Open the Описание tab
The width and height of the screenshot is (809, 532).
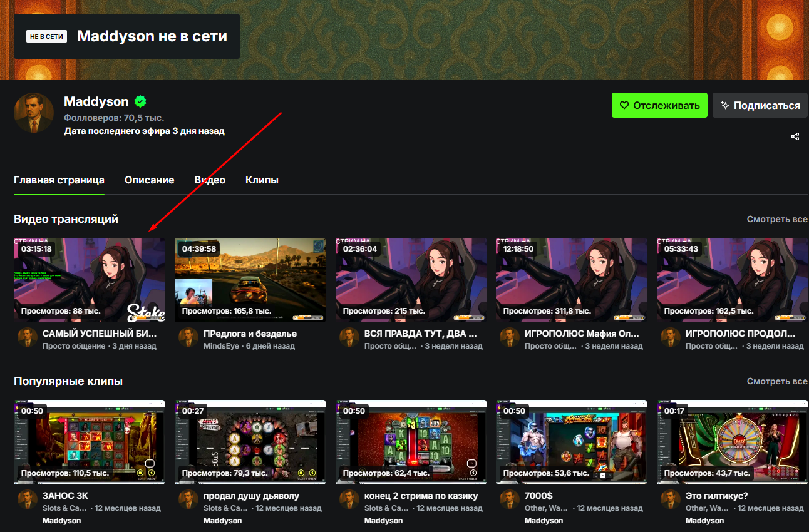click(149, 180)
